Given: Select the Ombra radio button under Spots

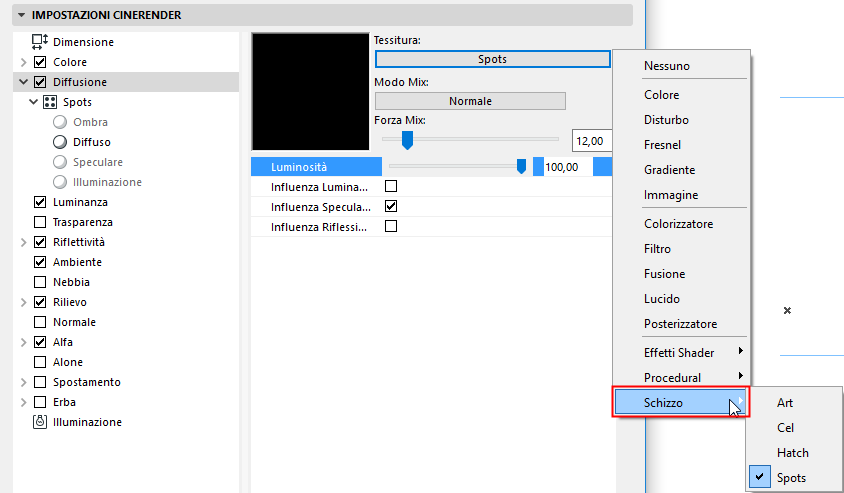Looking at the screenshot, I should coord(60,122).
